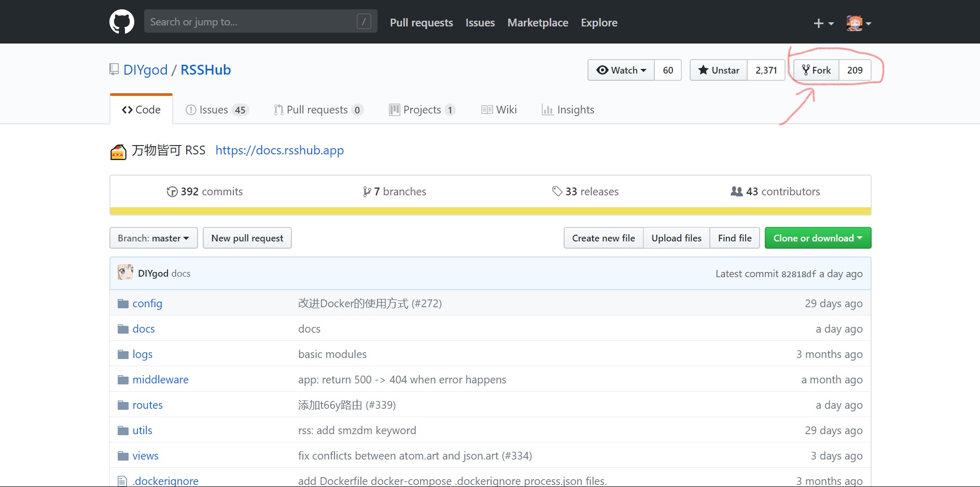980x487 pixels.
Task: Expand the Watch notifications dropdown
Action: (621, 70)
